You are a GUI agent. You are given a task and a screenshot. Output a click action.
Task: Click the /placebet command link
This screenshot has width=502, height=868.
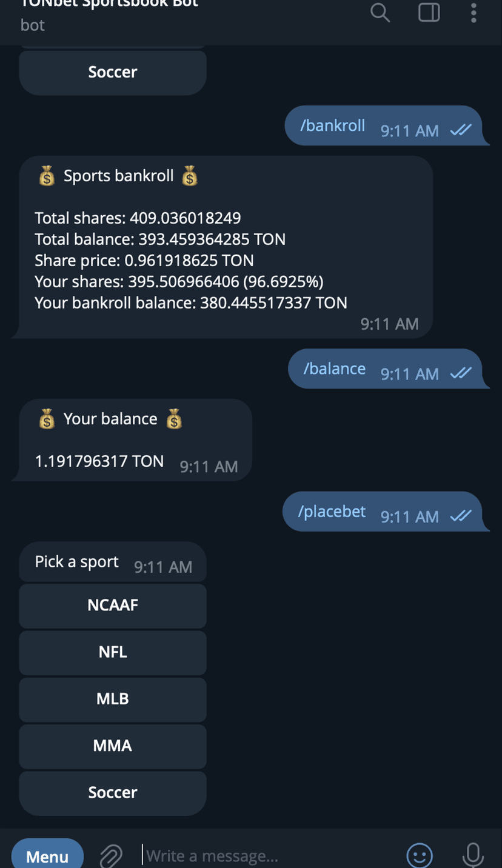pos(332,512)
